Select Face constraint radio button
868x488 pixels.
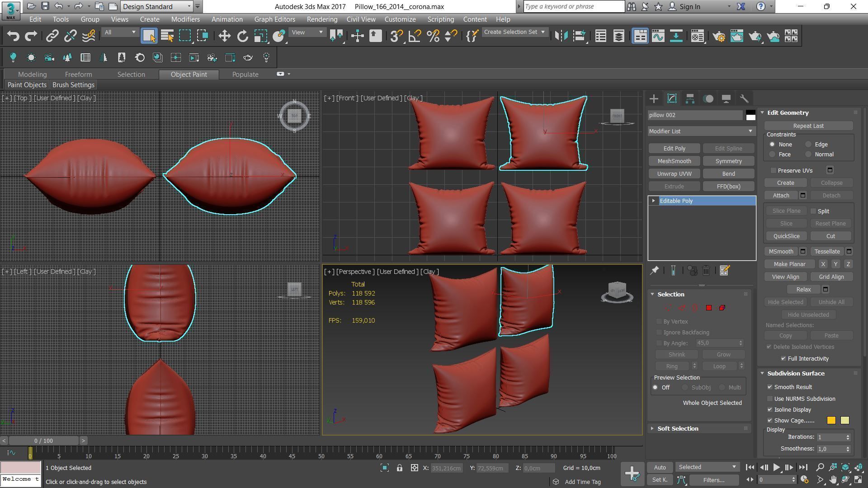click(772, 155)
